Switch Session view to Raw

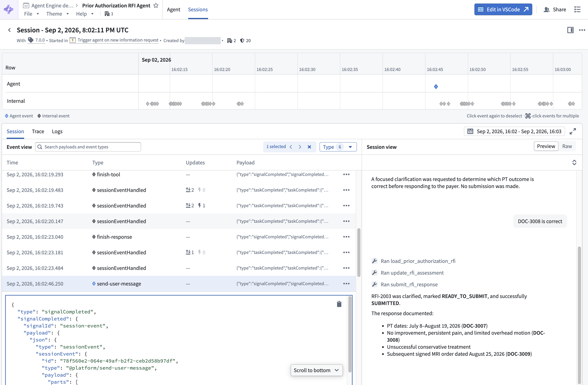(567, 146)
